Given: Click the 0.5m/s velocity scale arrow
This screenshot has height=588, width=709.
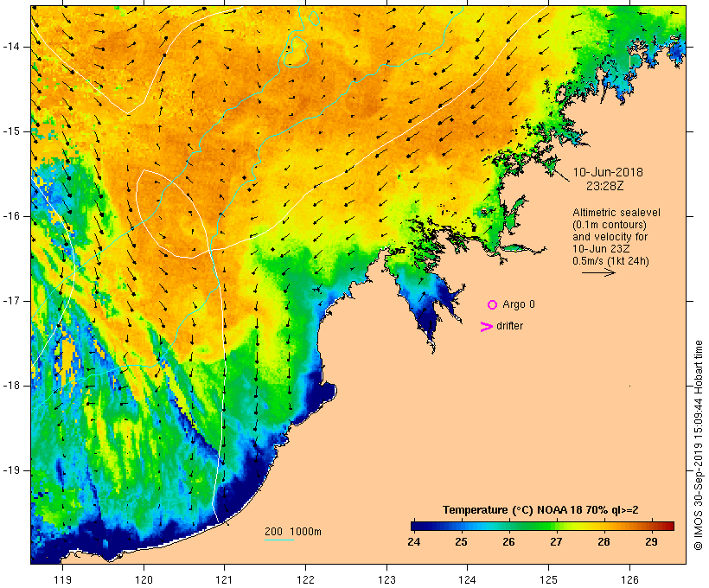Looking at the screenshot, I should click(598, 272).
